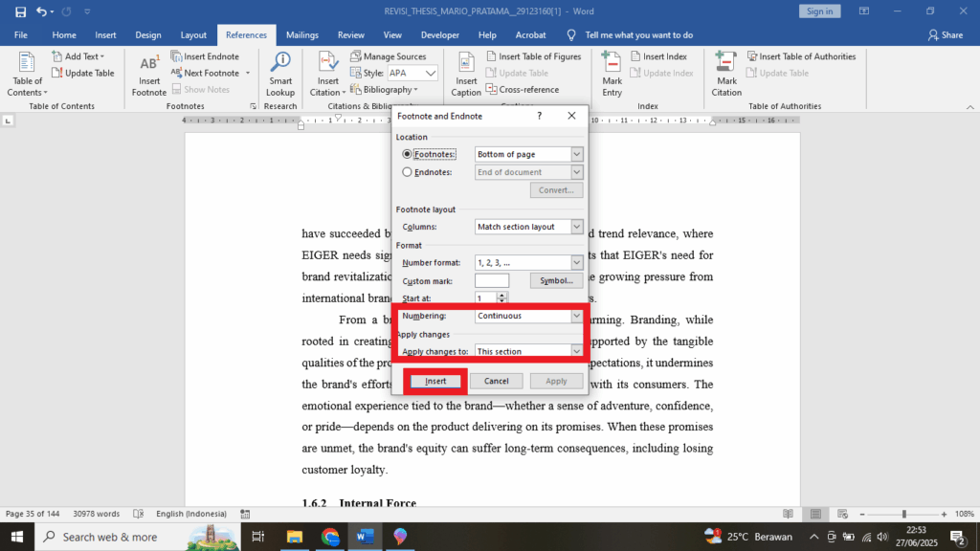The width and height of the screenshot is (980, 551).
Task: Click the ribbon display options icon
Action: 864,11
